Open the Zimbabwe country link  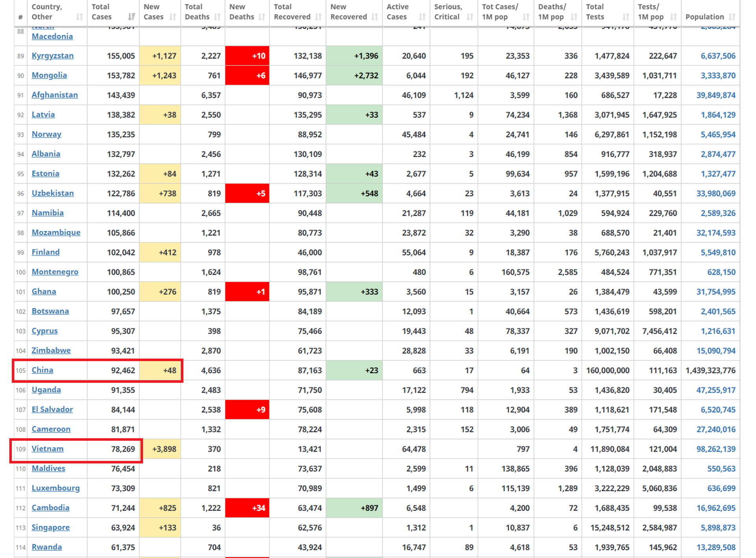[x=51, y=351]
